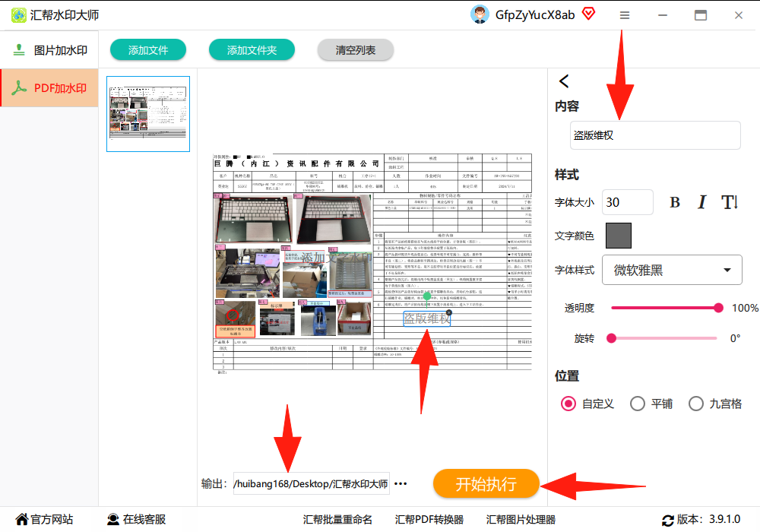Select the 平铺 tiling option
This screenshot has width=760, height=532.
coord(651,404)
